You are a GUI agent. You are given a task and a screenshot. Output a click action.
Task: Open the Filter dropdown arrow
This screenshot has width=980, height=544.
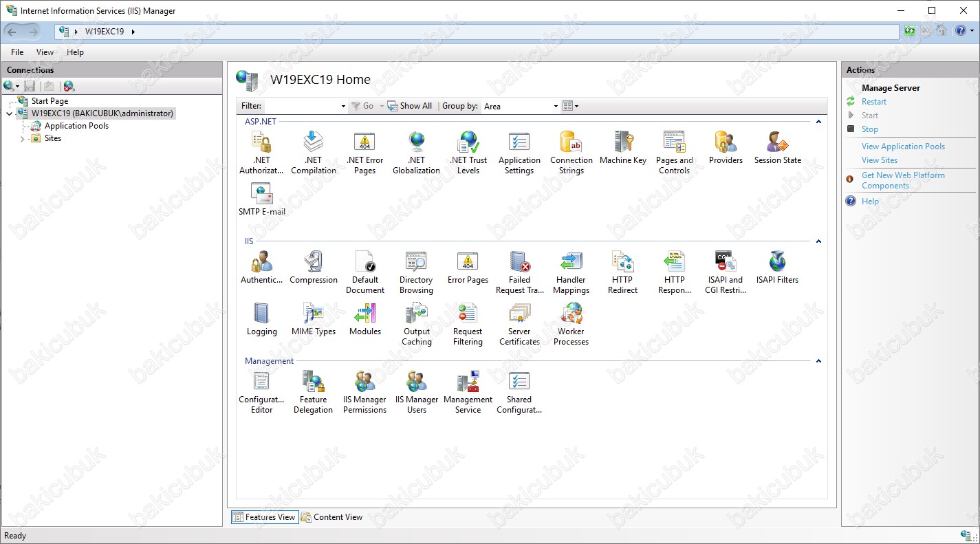[343, 107]
